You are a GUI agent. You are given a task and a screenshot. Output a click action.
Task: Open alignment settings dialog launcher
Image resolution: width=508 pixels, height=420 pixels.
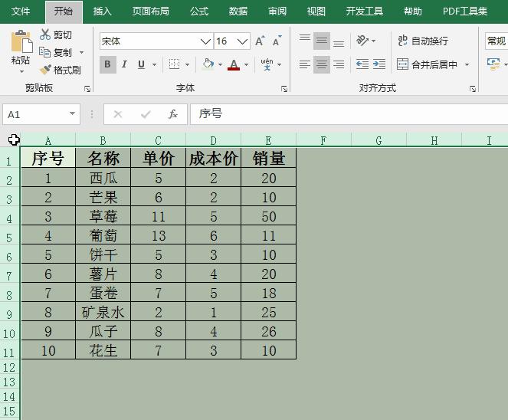click(x=473, y=89)
